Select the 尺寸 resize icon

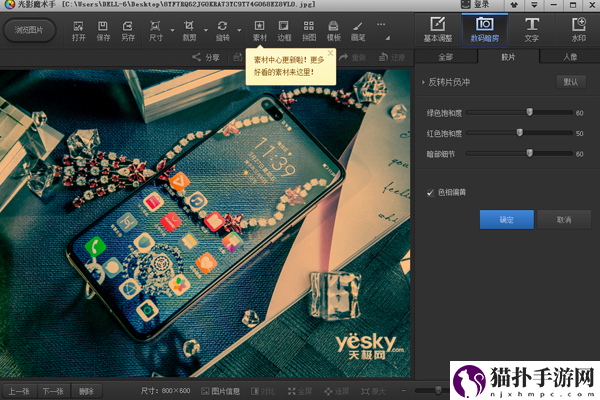click(x=155, y=31)
